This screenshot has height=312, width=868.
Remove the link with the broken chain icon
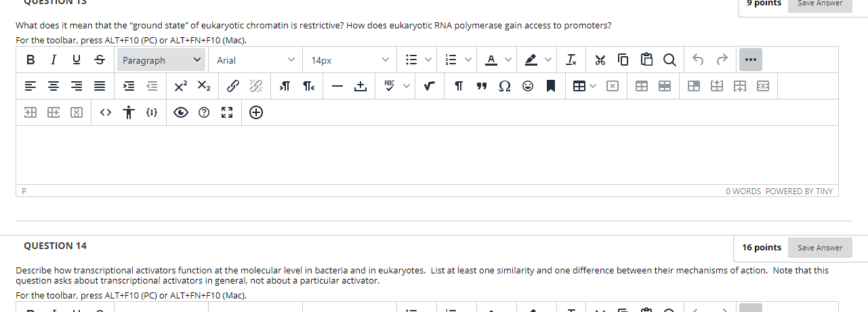click(255, 86)
